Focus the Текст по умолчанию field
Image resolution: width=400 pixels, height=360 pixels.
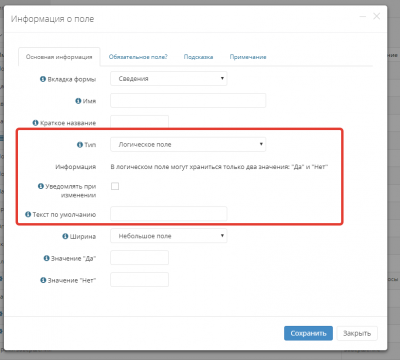pyautogui.click(x=169, y=214)
